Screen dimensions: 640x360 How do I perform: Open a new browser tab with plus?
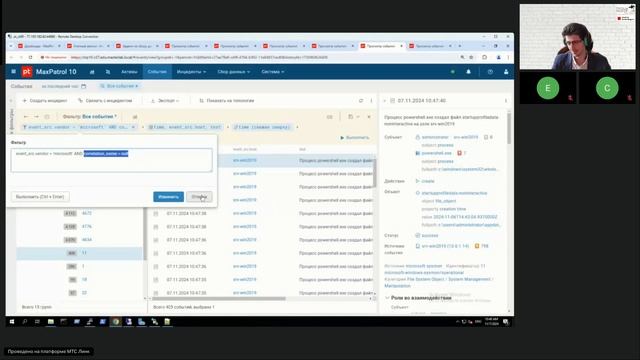point(460,46)
